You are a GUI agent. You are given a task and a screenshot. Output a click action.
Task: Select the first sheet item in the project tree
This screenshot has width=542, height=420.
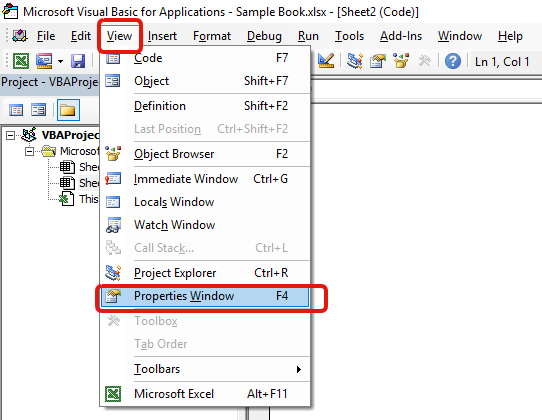point(89,167)
